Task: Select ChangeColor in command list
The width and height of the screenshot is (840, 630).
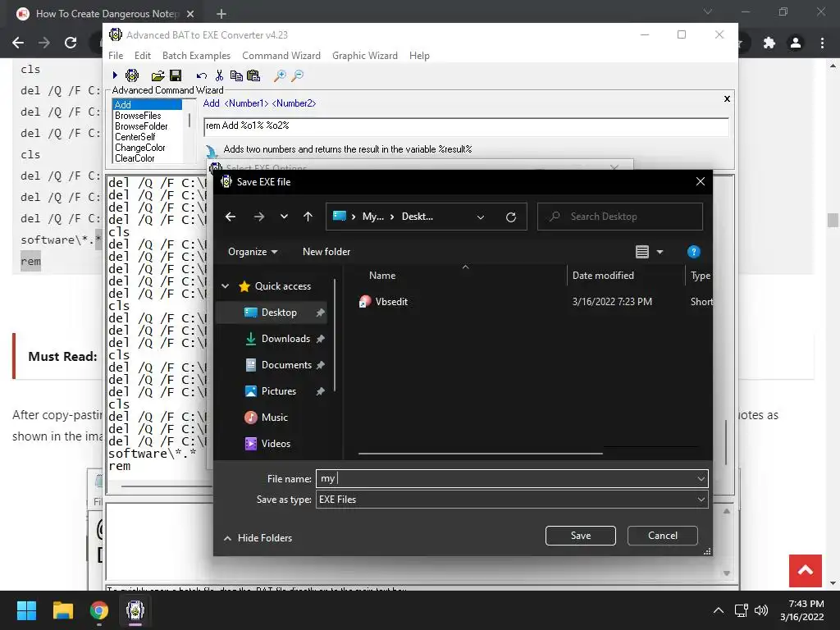Action: point(139,148)
